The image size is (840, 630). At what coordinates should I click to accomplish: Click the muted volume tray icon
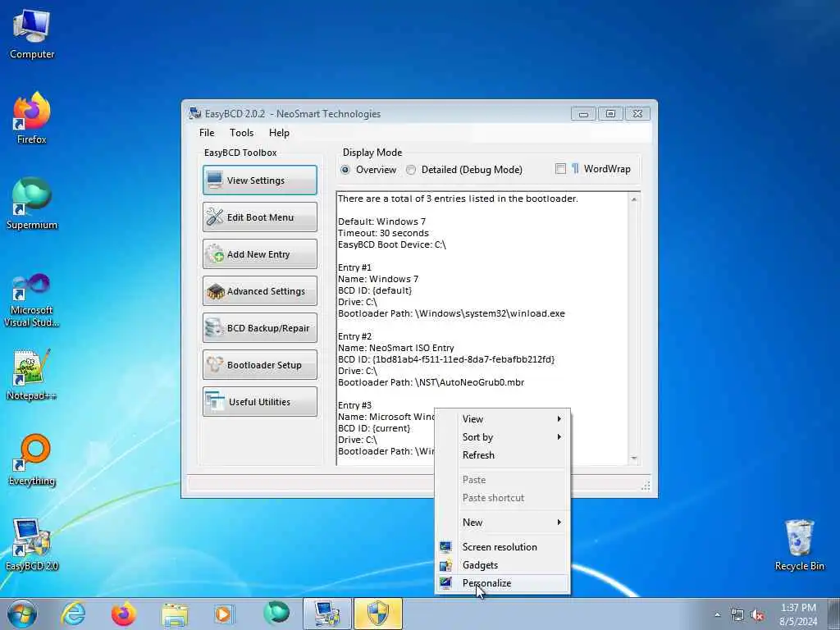pyautogui.click(x=757, y=615)
